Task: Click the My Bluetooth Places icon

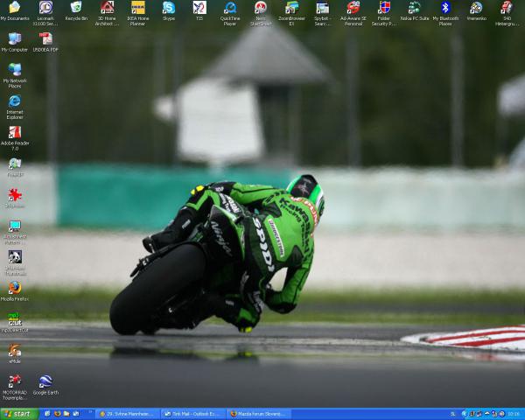Action: [445, 8]
